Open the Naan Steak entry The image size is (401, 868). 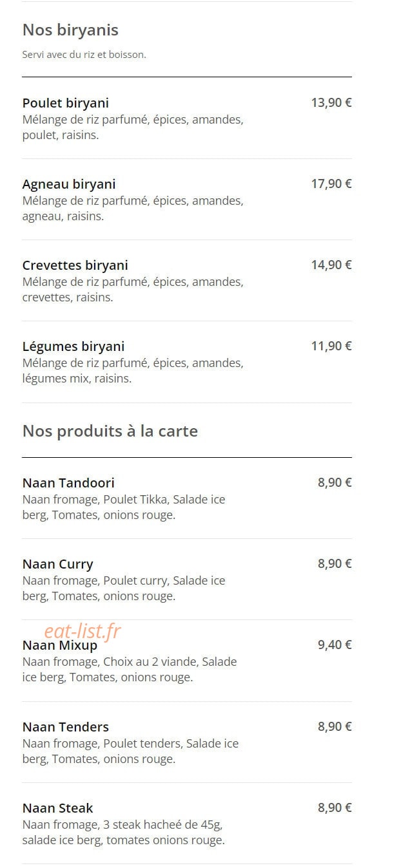(187, 824)
